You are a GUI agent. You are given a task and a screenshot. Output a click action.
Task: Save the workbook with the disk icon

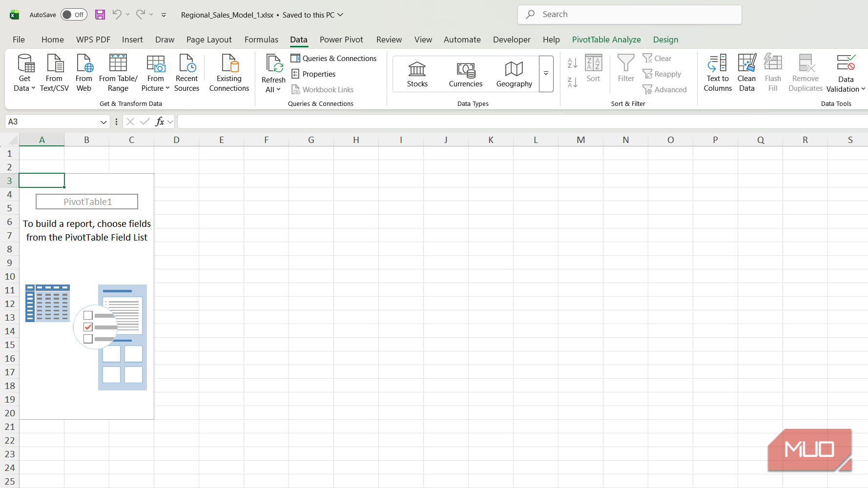100,15
